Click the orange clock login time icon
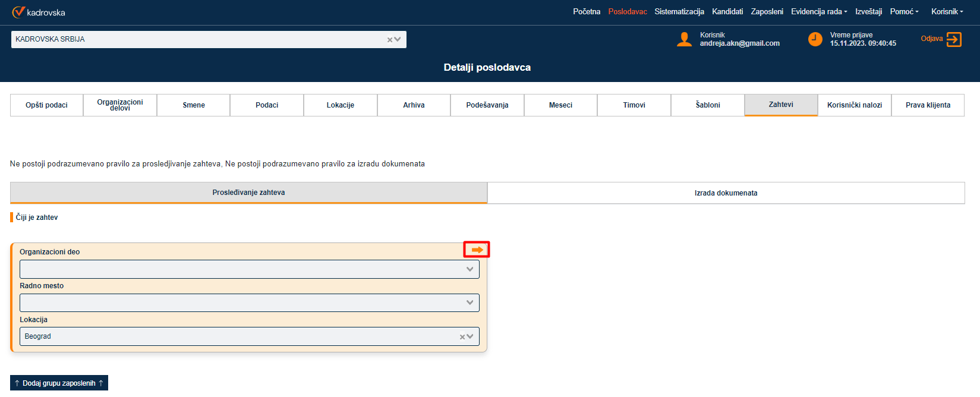 [815, 39]
